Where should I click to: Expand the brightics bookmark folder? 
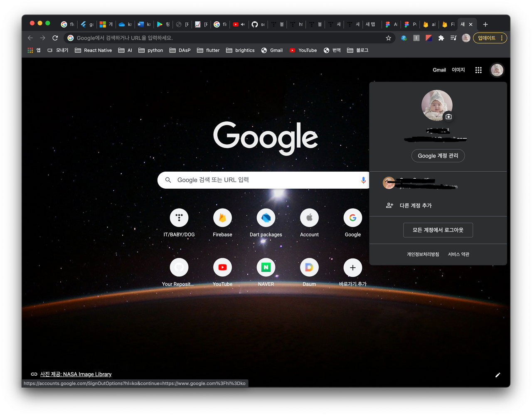coord(240,50)
